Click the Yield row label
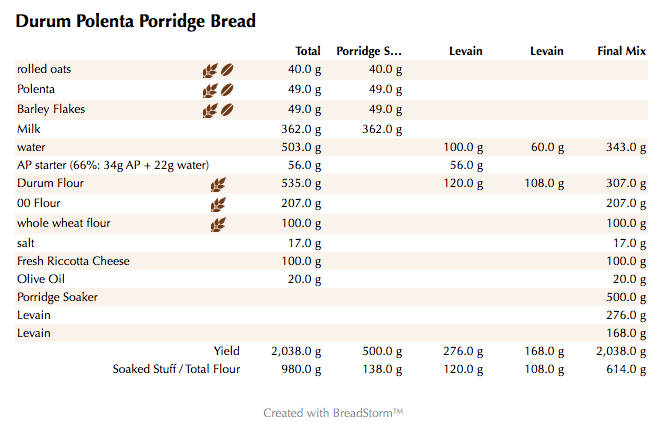Image resolution: width=668 pixels, height=430 pixels. (227, 351)
